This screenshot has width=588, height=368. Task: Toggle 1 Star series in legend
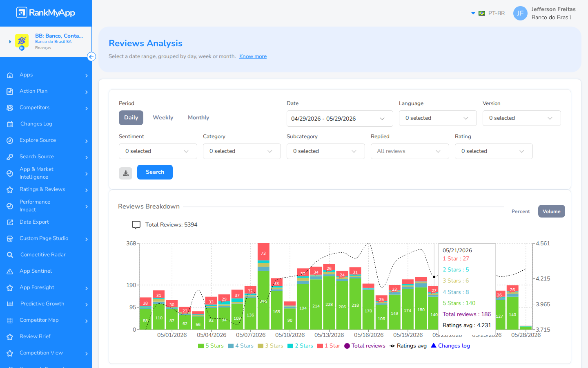click(x=328, y=346)
